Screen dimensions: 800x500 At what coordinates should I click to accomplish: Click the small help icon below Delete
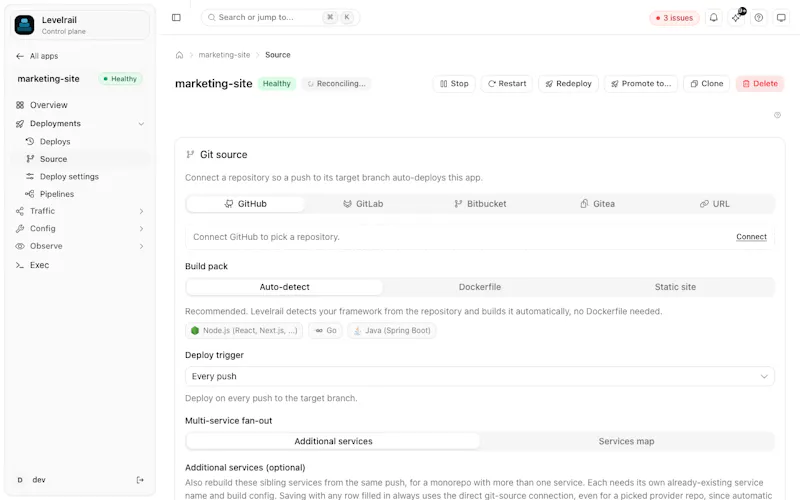coord(777,115)
